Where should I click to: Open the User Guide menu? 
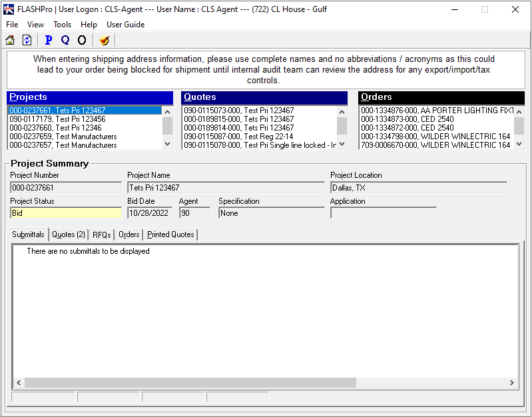pos(125,25)
